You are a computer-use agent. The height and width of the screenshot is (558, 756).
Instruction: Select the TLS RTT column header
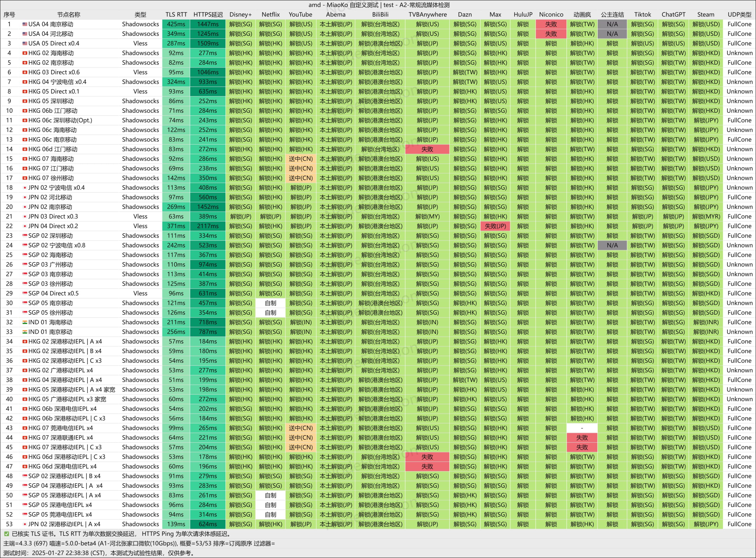pos(176,14)
